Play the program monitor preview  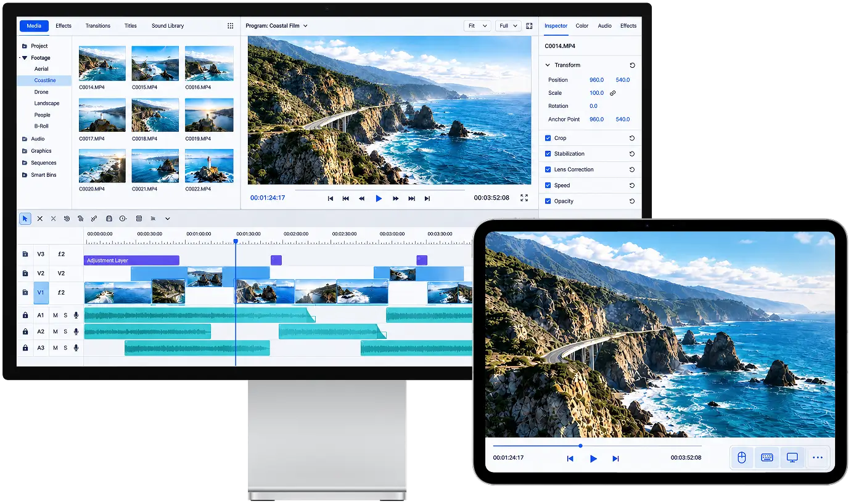[x=379, y=198]
